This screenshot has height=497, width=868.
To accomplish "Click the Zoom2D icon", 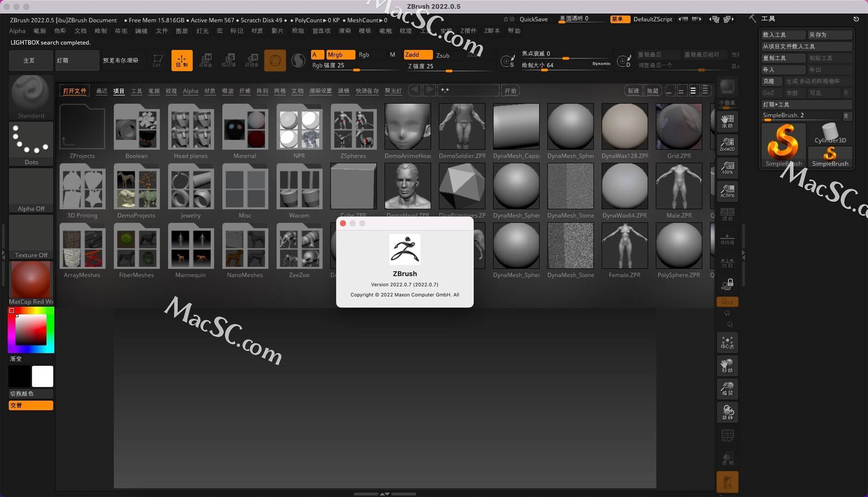I will 727,145.
